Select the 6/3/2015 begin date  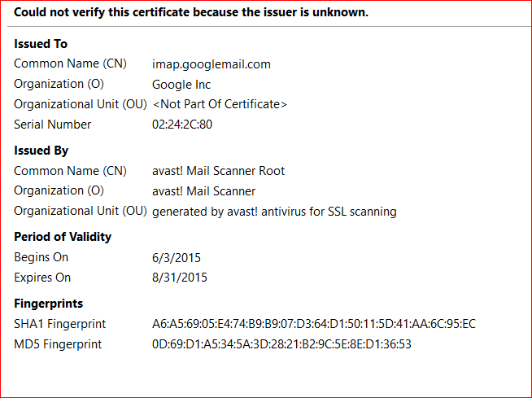click(177, 257)
